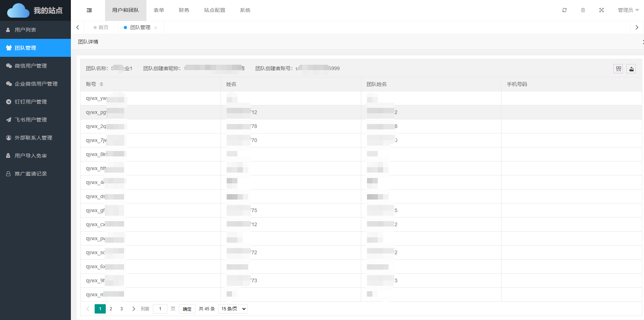Click the sidebar collapse menu icon

[89, 10]
